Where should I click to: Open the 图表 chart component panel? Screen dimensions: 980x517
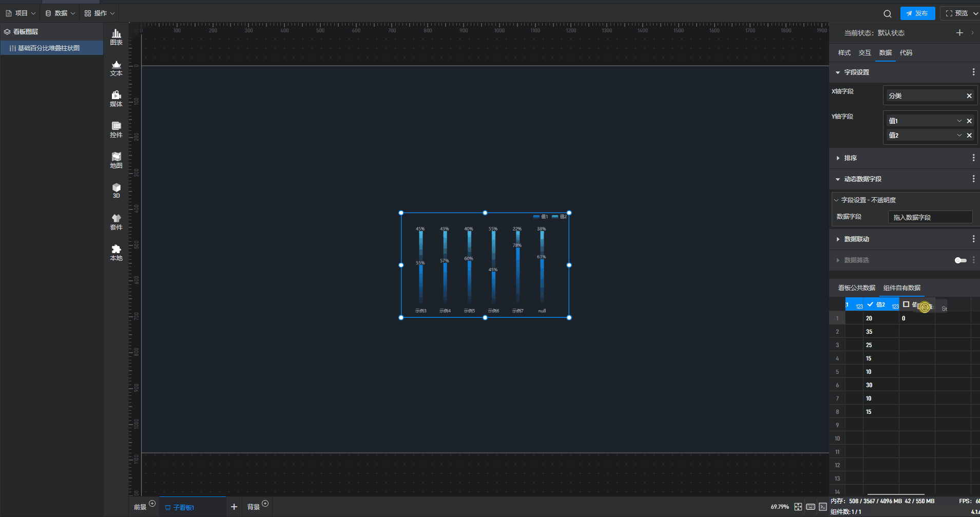pyautogui.click(x=117, y=37)
